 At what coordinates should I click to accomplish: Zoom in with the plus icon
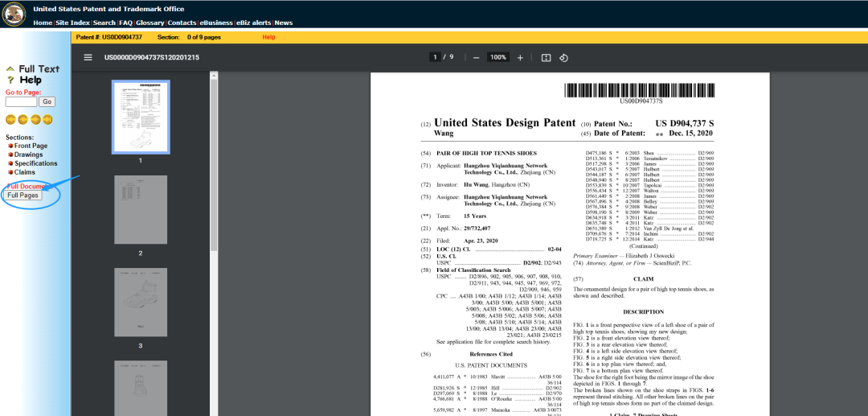pos(520,58)
